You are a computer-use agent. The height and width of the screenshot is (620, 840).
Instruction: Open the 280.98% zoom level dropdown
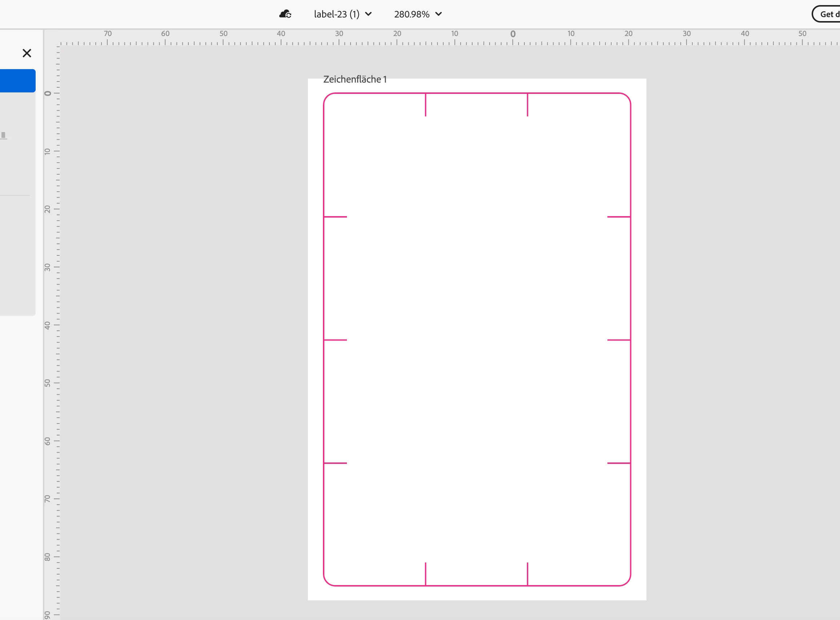tap(411, 14)
